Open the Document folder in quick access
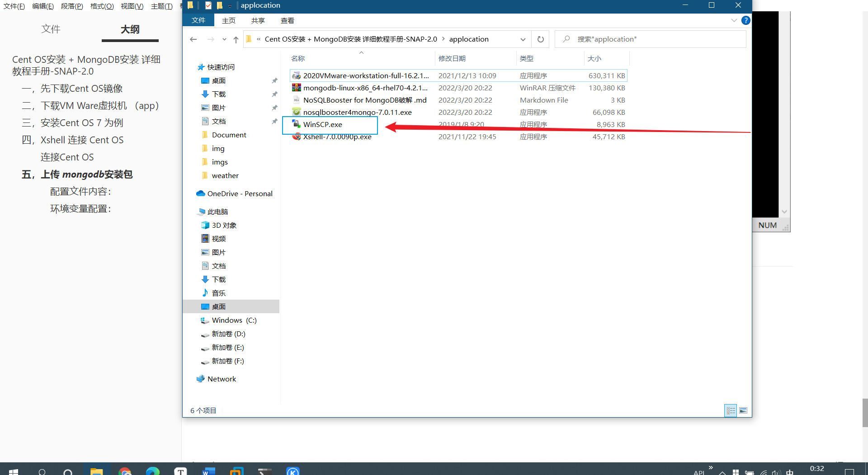 coord(224,135)
